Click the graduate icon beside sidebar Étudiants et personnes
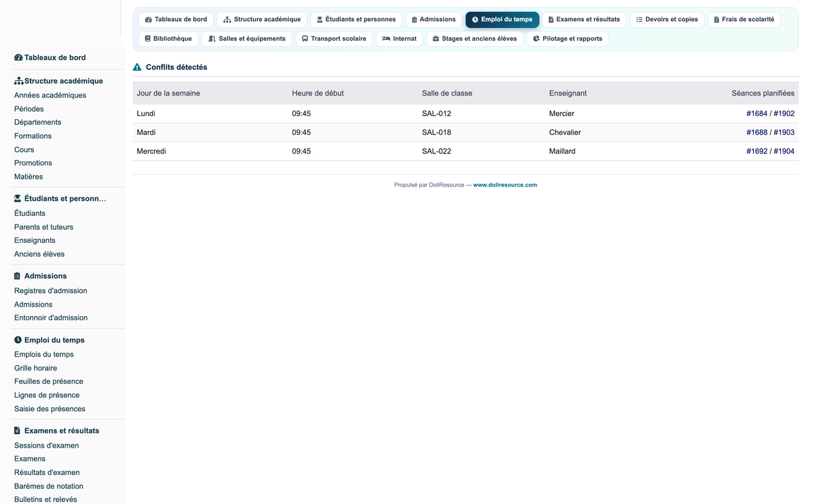The width and height of the screenshot is (814, 504). (x=18, y=199)
